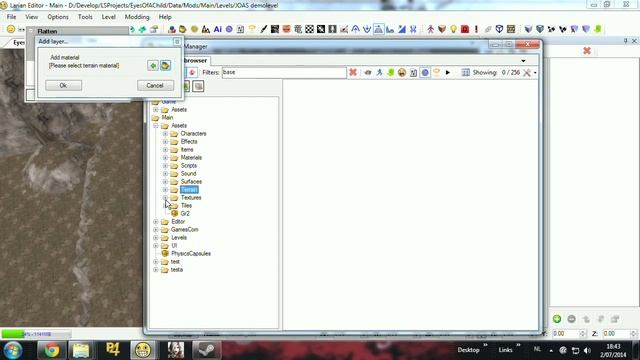Image resolution: width=640 pixels, height=360 pixels.
Task: Open Perforce P4 from taskbar
Action: click(x=113, y=350)
